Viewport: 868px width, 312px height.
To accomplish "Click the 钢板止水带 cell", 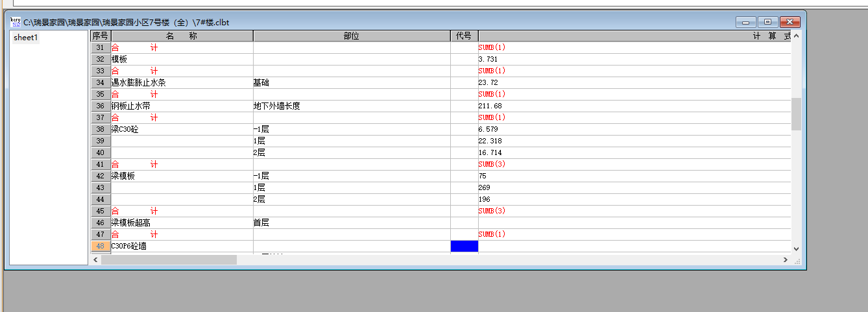I will (182, 106).
